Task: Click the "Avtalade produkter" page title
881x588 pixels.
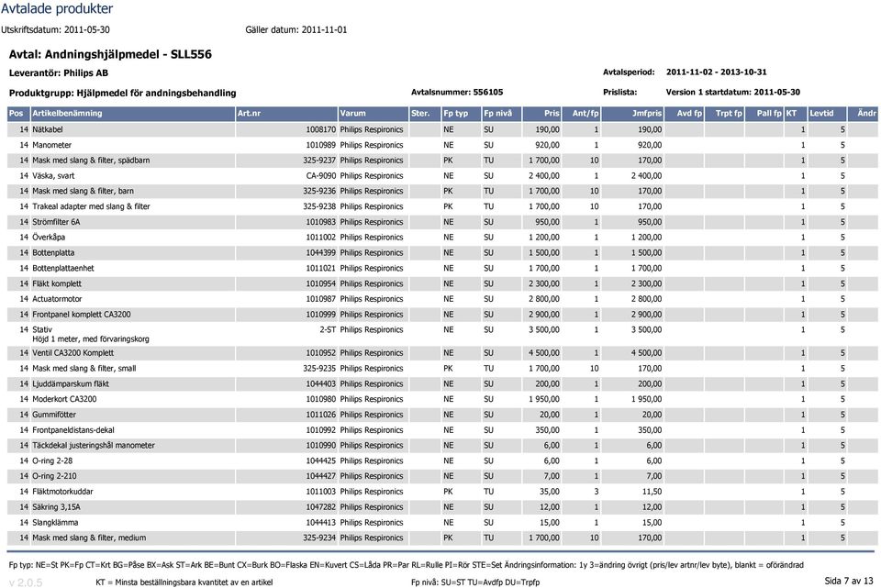Action: [57, 9]
